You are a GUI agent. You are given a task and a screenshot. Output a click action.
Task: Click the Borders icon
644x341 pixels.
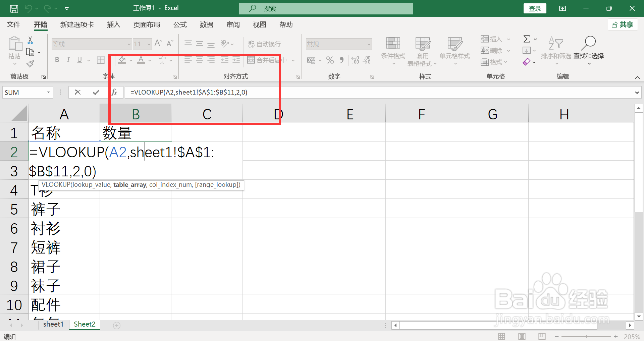[101, 60]
